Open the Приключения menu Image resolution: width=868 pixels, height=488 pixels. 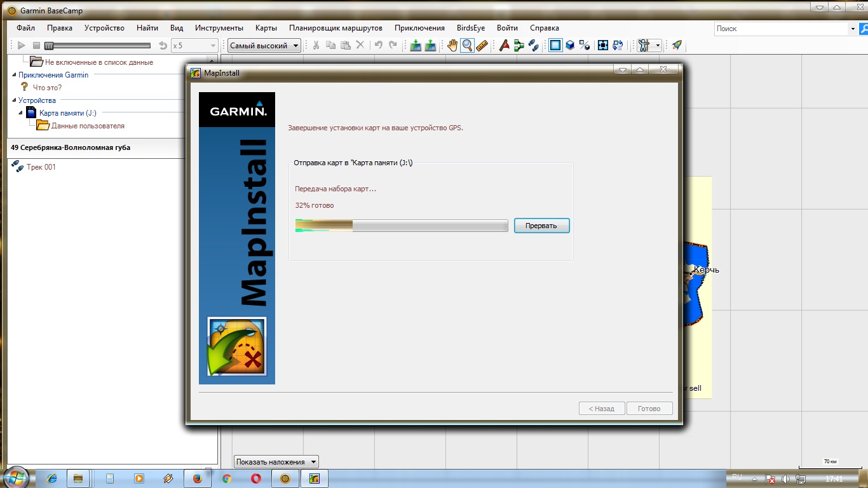(x=419, y=28)
